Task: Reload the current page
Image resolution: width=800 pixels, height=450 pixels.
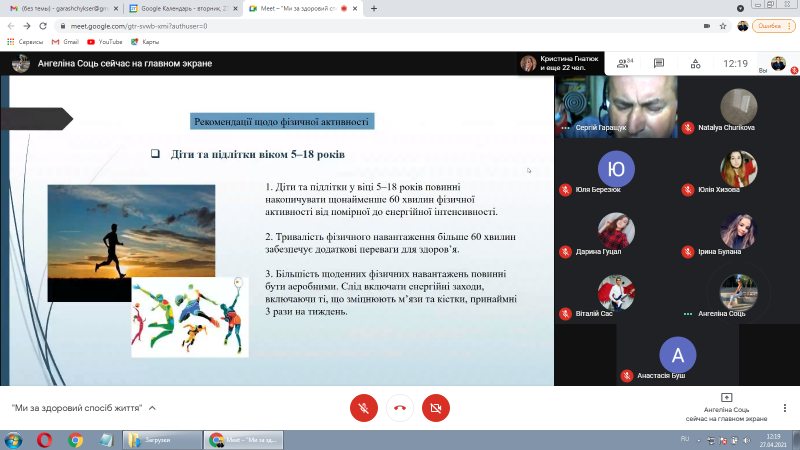Action: 43,26
